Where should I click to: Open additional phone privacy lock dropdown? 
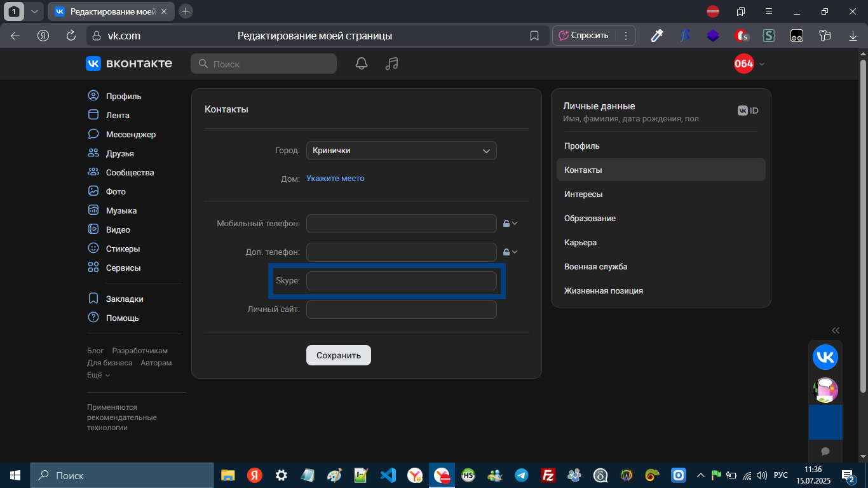click(x=510, y=252)
